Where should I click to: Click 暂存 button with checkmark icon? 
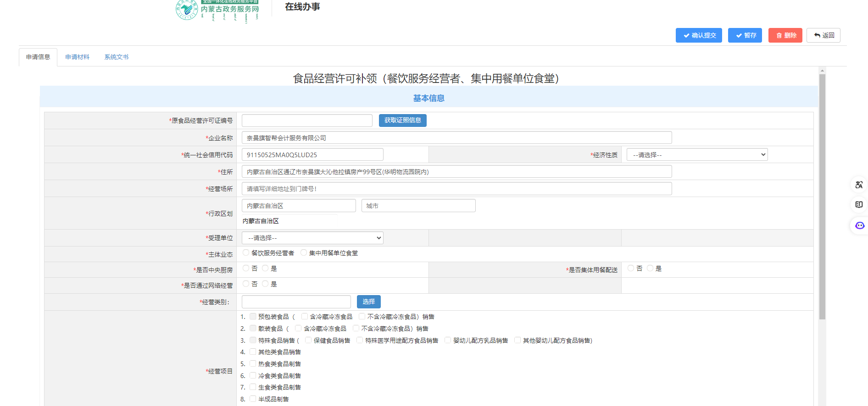(745, 35)
